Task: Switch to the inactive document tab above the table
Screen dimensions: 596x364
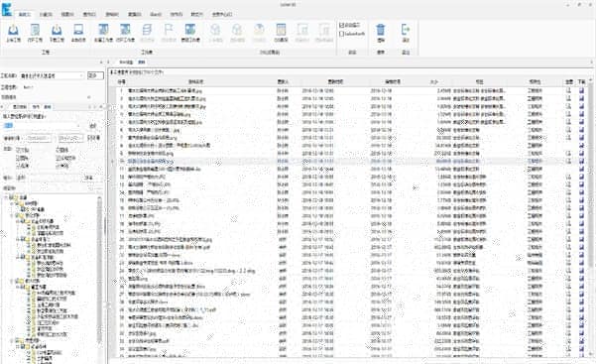Action: pos(126,62)
